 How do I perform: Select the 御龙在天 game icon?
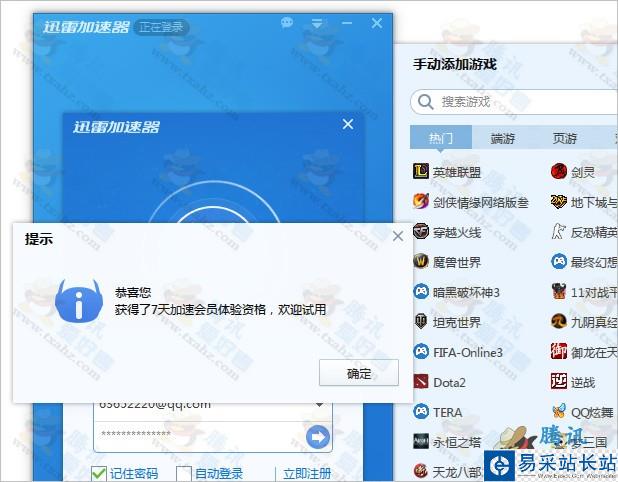[558, 351]
